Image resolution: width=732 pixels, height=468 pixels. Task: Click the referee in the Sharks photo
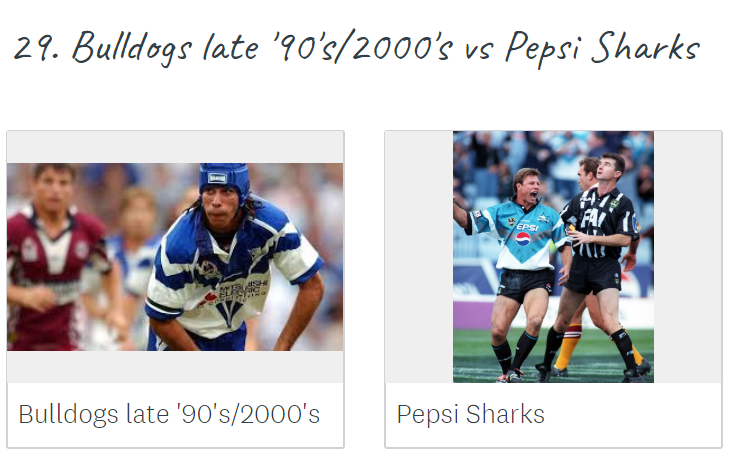[602, 262]
